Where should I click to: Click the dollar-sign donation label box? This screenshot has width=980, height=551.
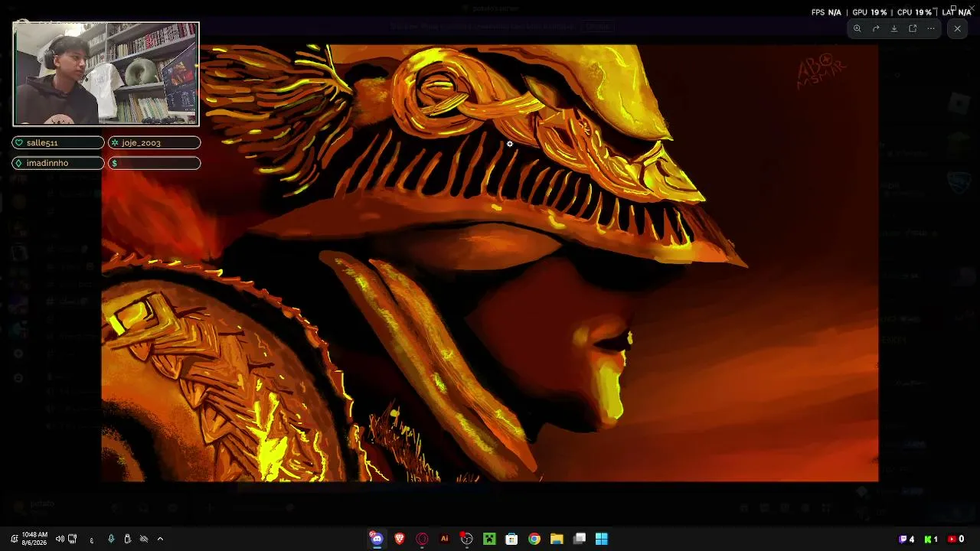pos(154,163)
